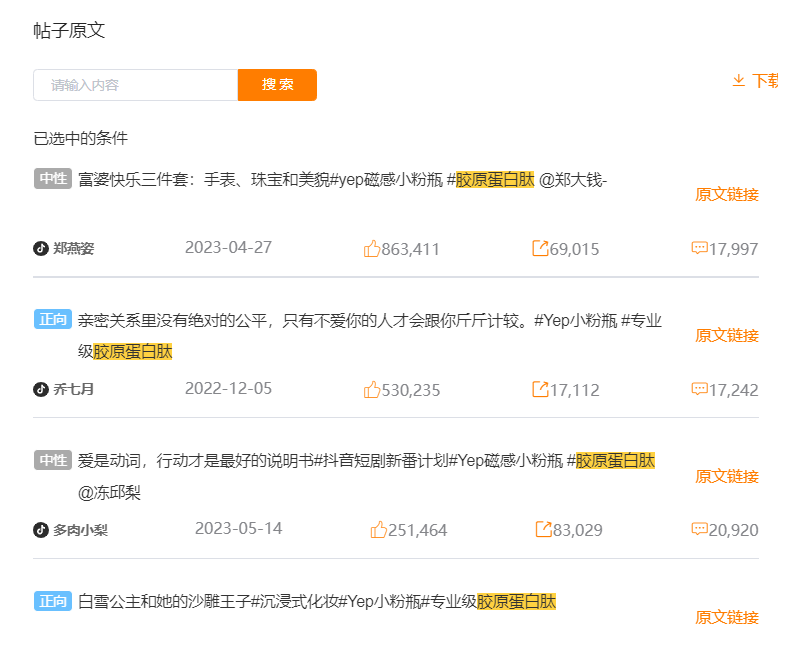791x656 pixels.
Task: Click the like icon showing 251,464
Action: tap(378, 529)
